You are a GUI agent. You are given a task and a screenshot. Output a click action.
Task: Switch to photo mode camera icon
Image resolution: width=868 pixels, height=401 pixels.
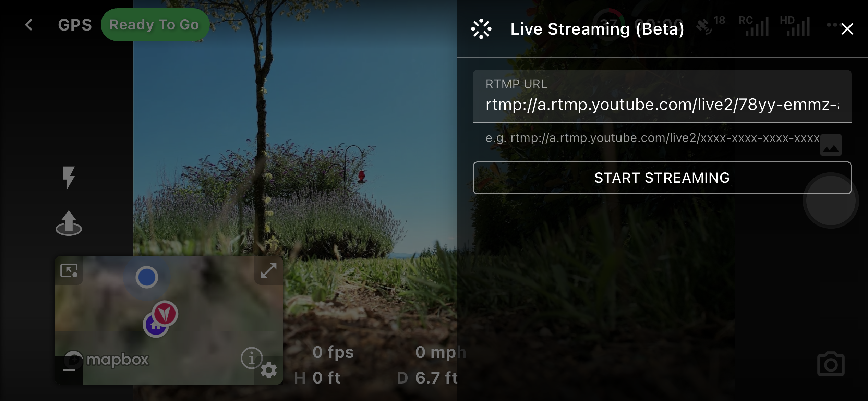tap(831, 364)
